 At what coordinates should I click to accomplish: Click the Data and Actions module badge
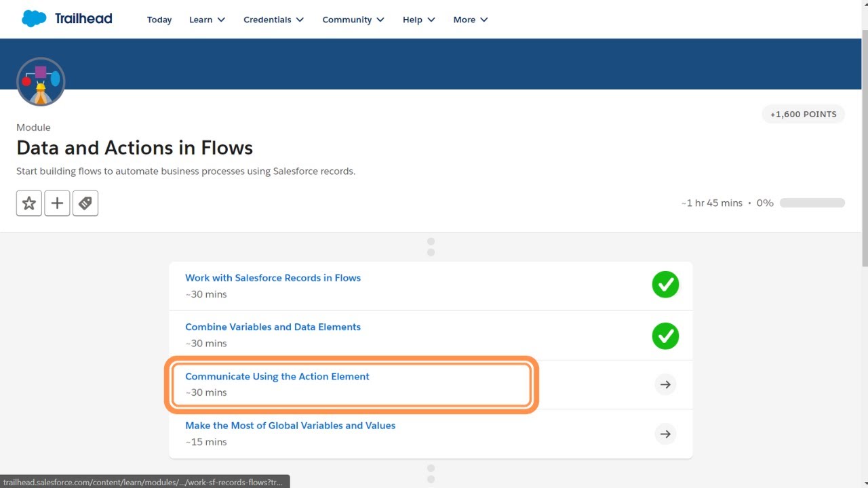click(x=41, y=81)
